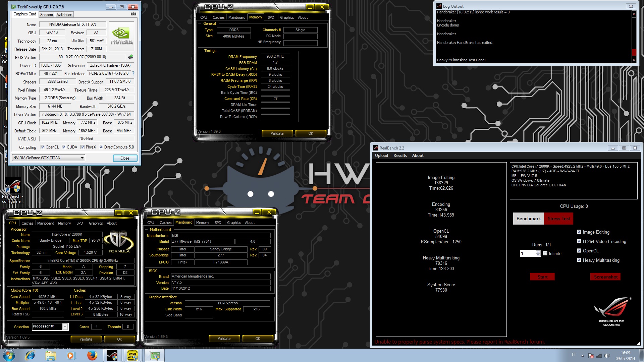
Task: Uncheck Heavy Multitasking in RealBench
Action: [x=579, y=260]
